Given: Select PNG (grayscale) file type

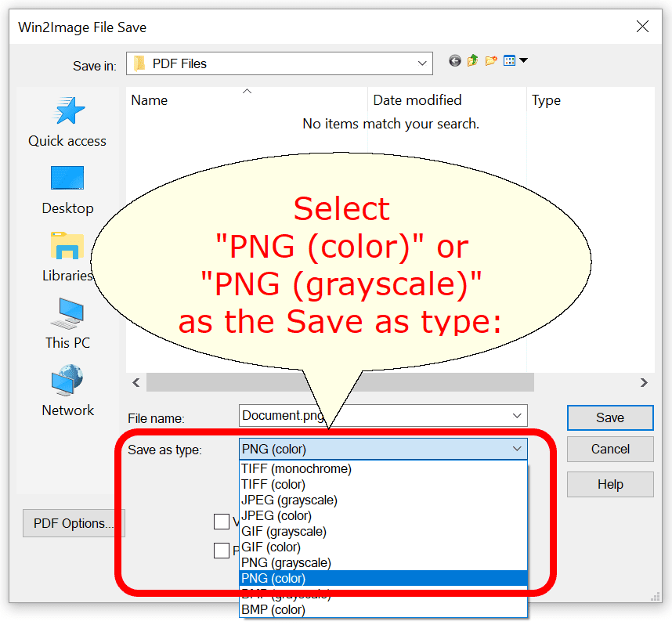Looking at the screenshot, I should pos(383,562).
